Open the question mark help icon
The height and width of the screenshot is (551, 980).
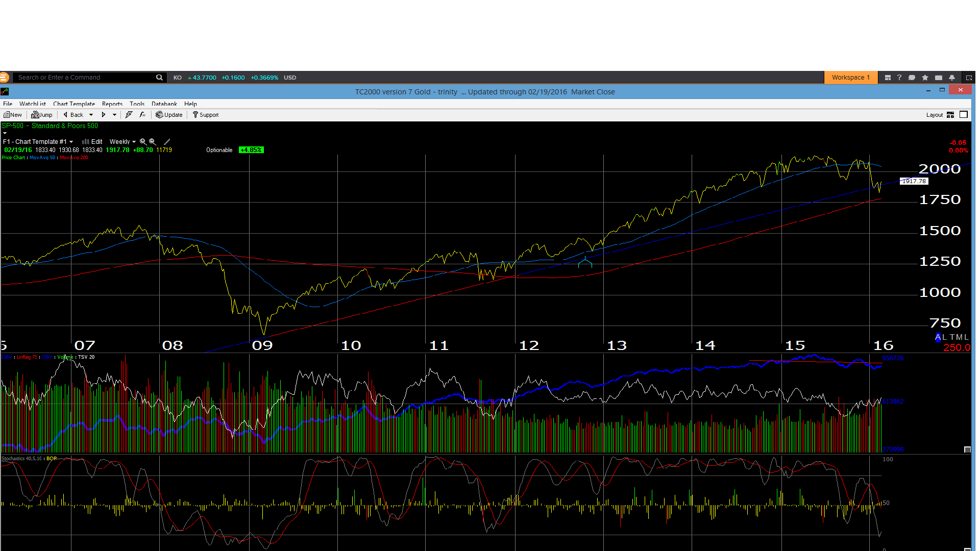point(899,78)
